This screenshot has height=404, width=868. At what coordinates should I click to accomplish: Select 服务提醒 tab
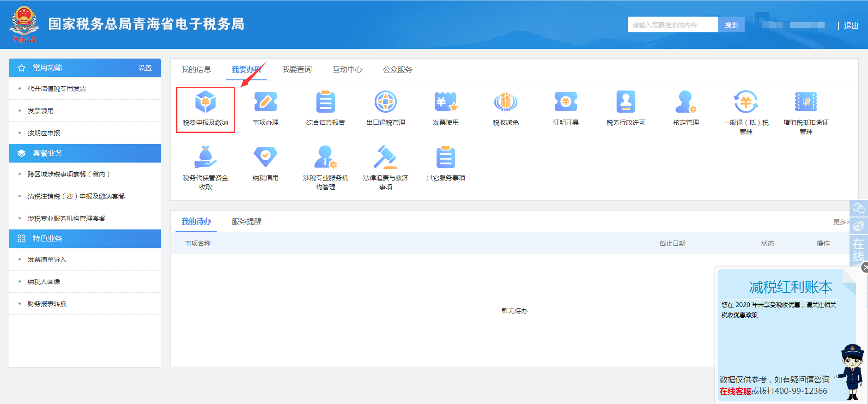[247, 222]
